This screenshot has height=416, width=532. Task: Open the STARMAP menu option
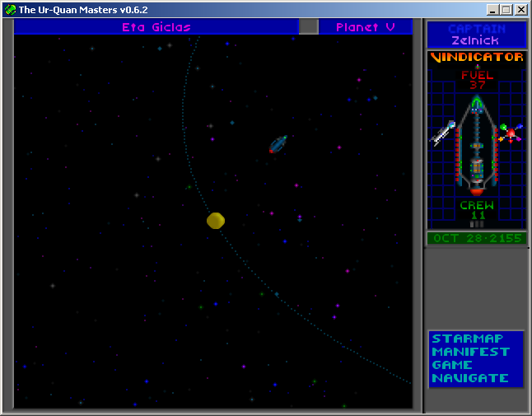click(468, 339)
